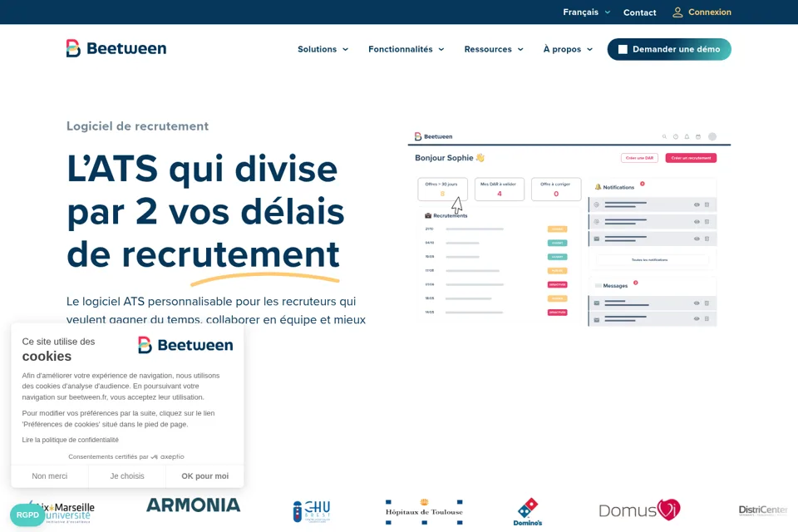Click the Beetween logo in dashboard preview
The image size is (798, 532).
(x=433, y=136)
